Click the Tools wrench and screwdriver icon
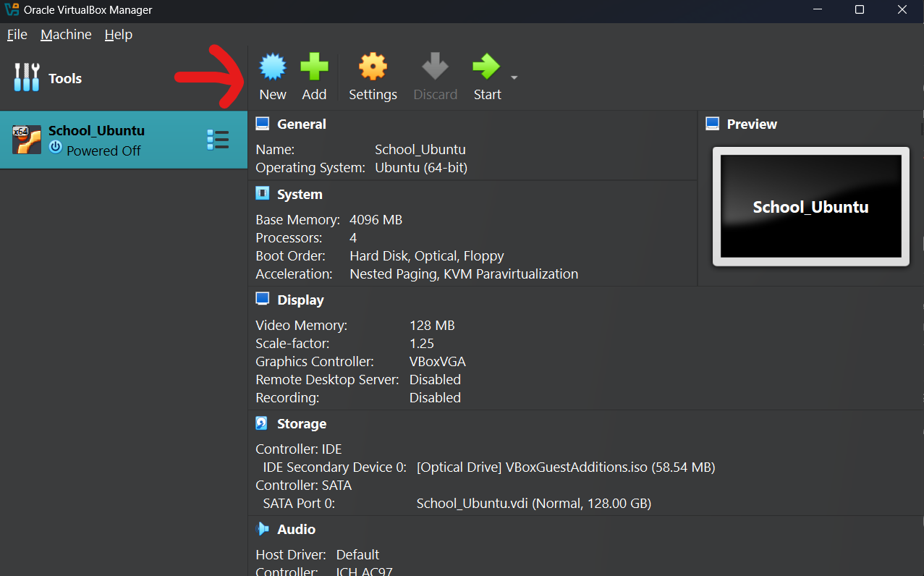Viewport: 924px width, 576px height. pos(27,77)
